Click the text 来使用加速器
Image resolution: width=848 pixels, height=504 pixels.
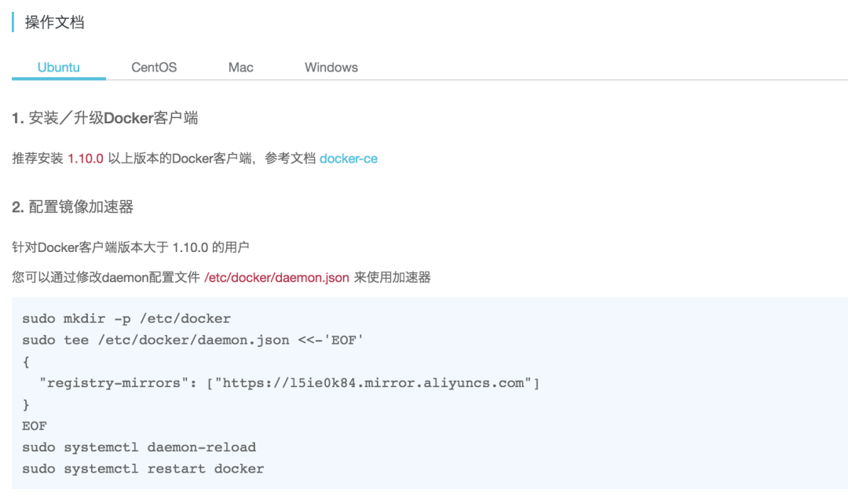(392, 277)
